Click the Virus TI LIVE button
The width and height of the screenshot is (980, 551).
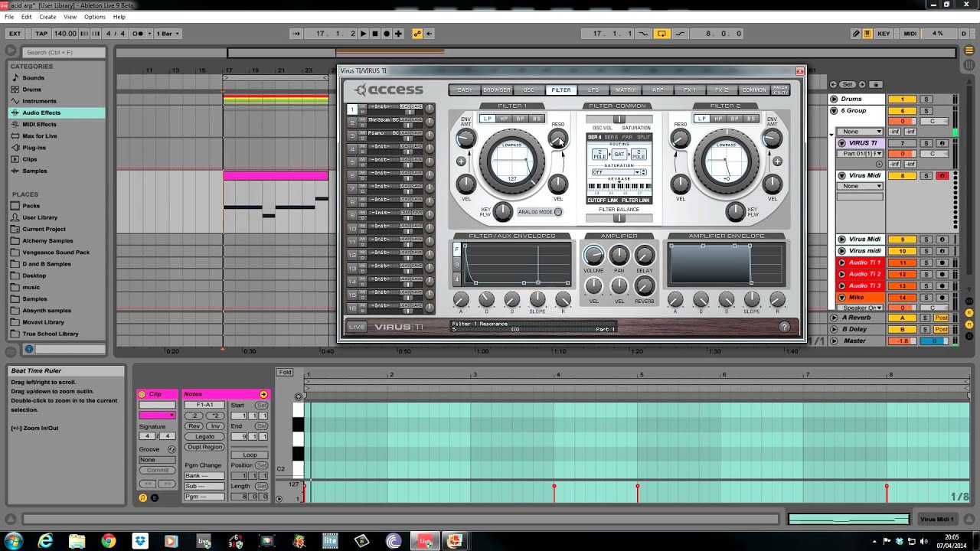pos(357,327)
